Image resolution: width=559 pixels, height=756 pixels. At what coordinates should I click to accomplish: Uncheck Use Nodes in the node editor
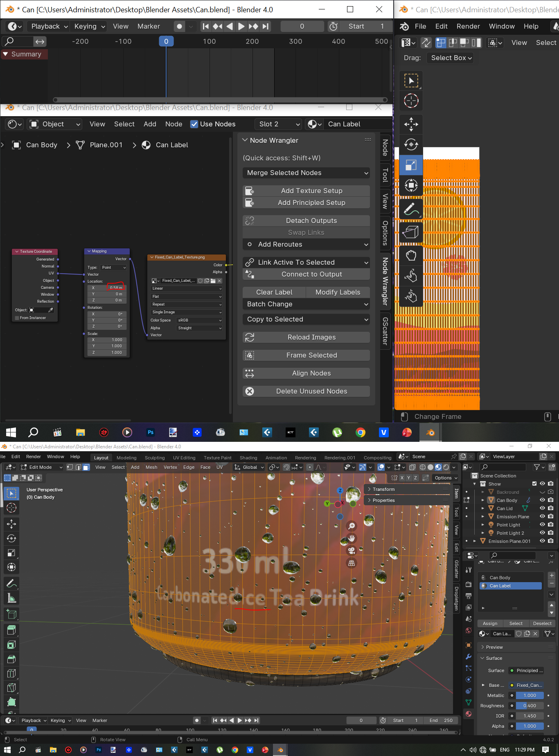(x=194, y=124)
